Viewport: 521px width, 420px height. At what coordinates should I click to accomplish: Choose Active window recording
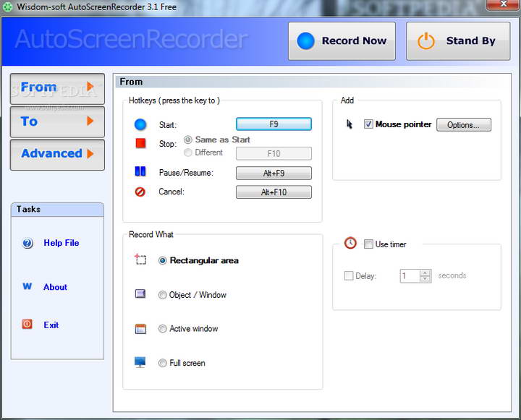163,329
